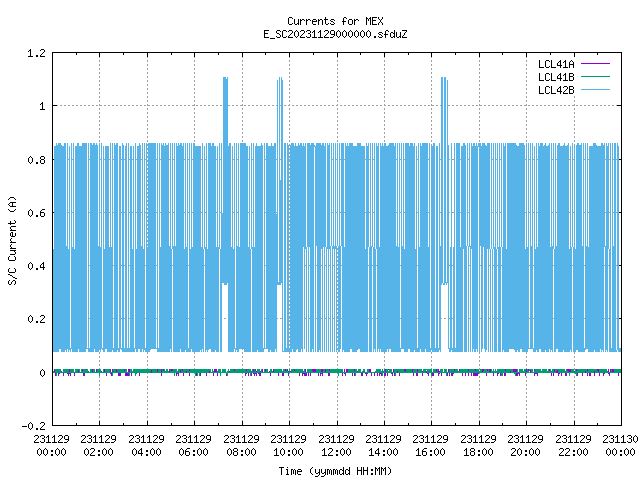The width and height of the screenshot is (640, 480).
Task: Click the 0.8 y-axis tick label
Action: [x=36, y=160]
